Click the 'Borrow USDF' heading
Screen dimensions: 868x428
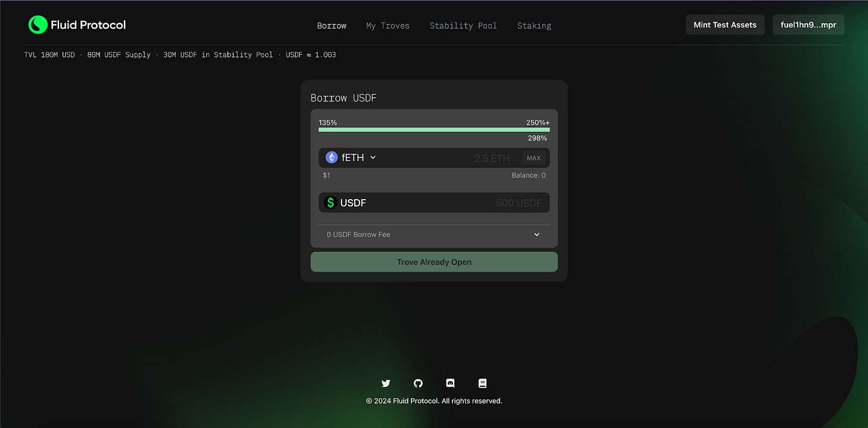tap(343, 98)
